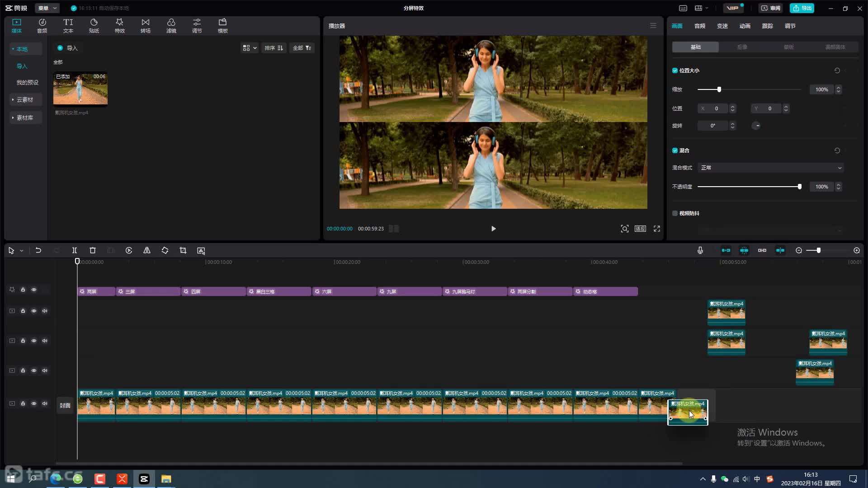
Task: Lock the effects track
Action: pyautogui.click(x=23, y=290)
